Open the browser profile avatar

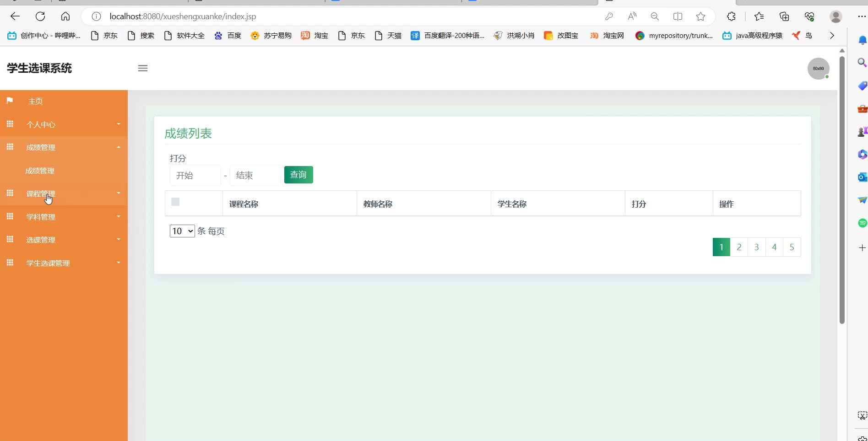tap(836, 16)
